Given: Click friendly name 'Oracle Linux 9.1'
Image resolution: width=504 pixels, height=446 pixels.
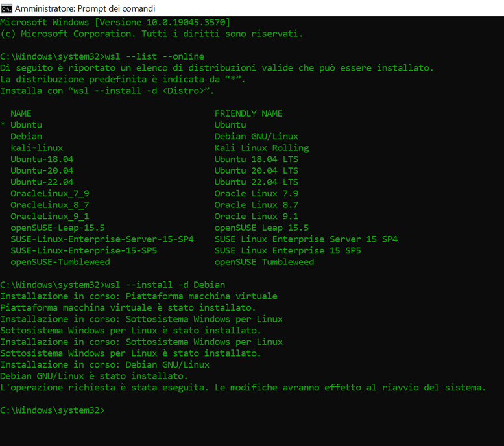Looking at the screenshot, I should click(256, 217).
